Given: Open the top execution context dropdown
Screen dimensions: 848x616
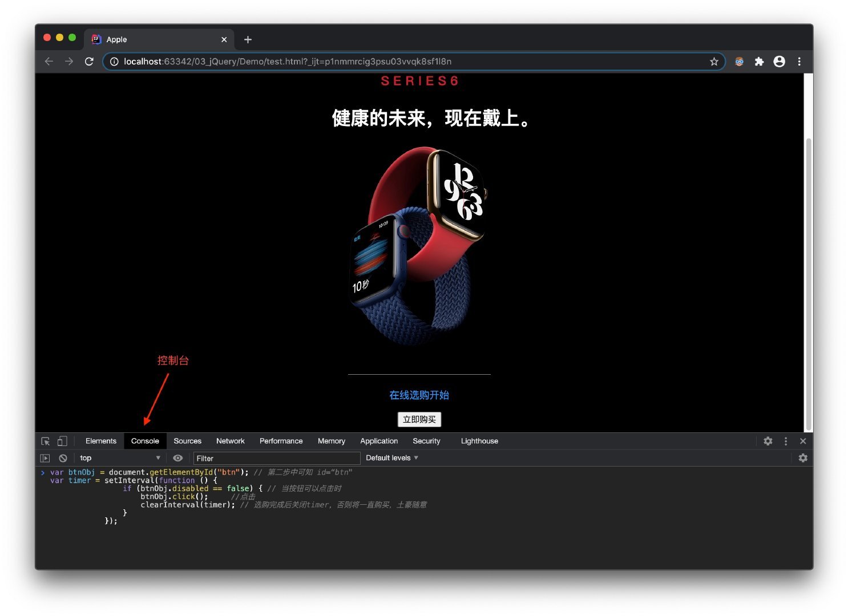Looking at the screenshot, I should 120,458.
